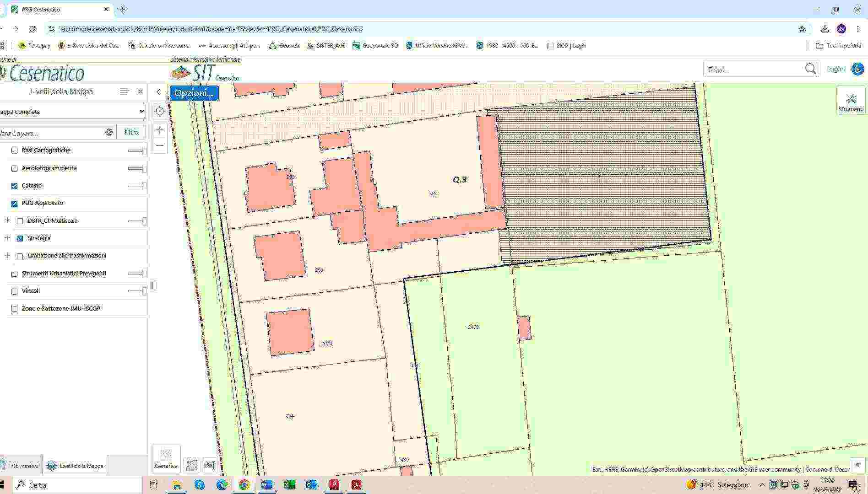This screenshot has height=494, width=868.
Task: Enable the Aerofotogrammetria layer checkbox
Action: (14, 168)
